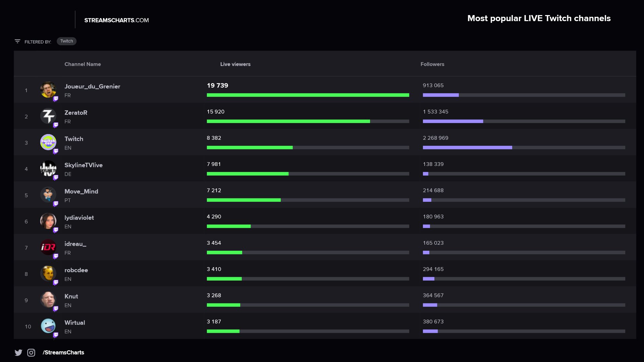Click the Twitter bird icon

point(18,353)
